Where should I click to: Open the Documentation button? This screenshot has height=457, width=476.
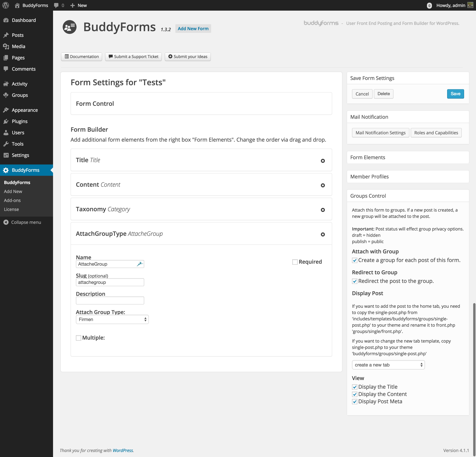(x=82, y=57)
